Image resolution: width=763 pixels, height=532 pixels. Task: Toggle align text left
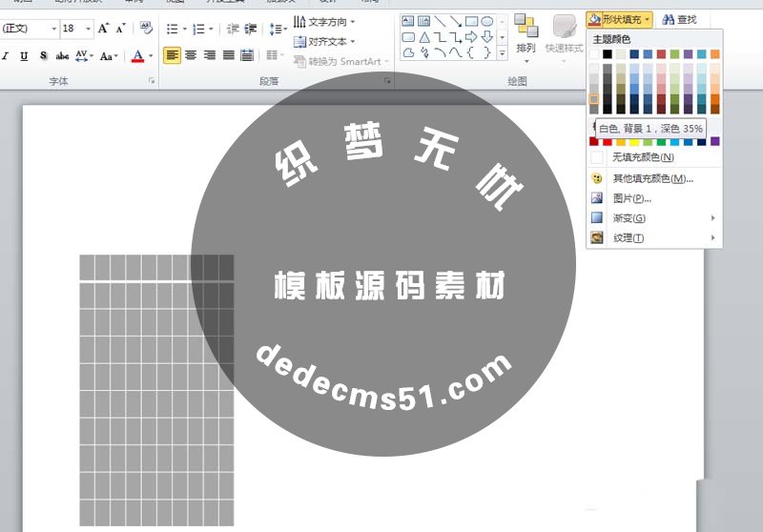[172, 55]
